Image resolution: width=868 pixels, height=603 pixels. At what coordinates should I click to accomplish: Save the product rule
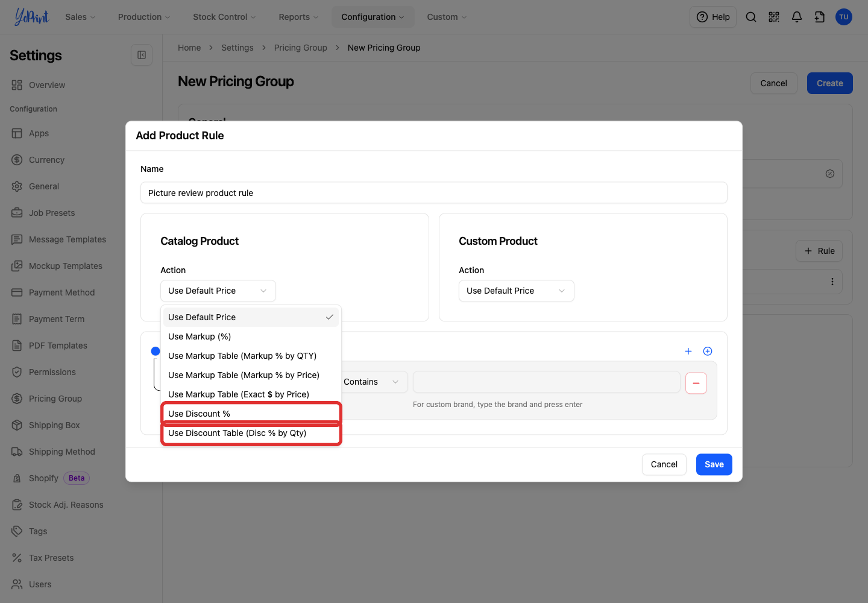coord(714,464)
